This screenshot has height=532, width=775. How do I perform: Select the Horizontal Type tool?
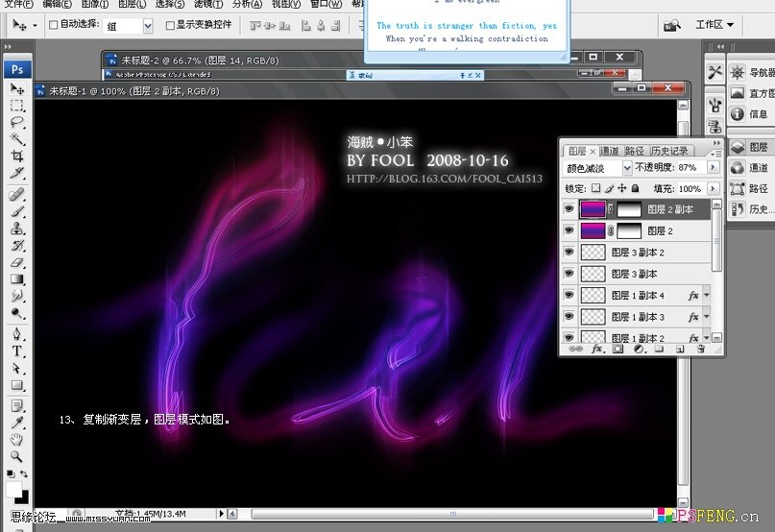click(x=16, y=351)
